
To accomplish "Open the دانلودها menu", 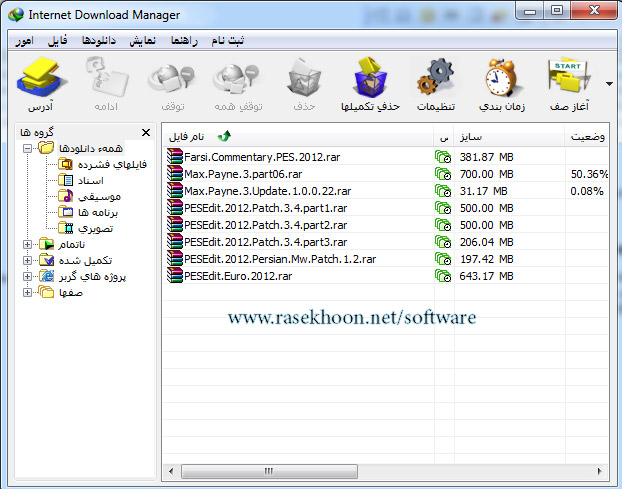I will (100, 41).
